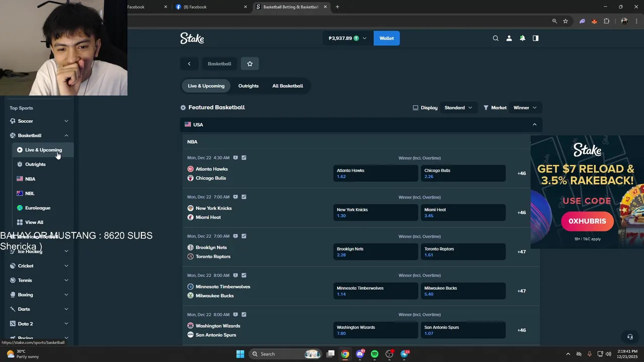The width and height of the screenshot is (644, 362).
Task: Open Stake site search magnifier
Action: coord(496,38)
